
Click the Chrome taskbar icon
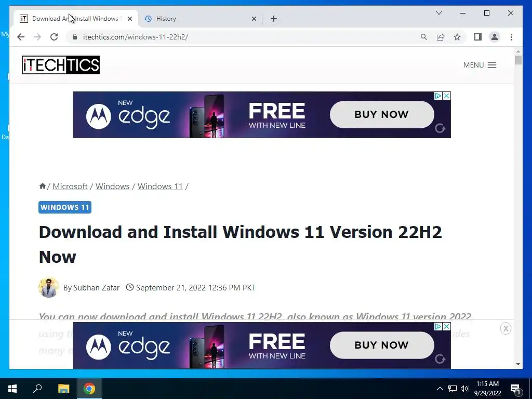89,389
